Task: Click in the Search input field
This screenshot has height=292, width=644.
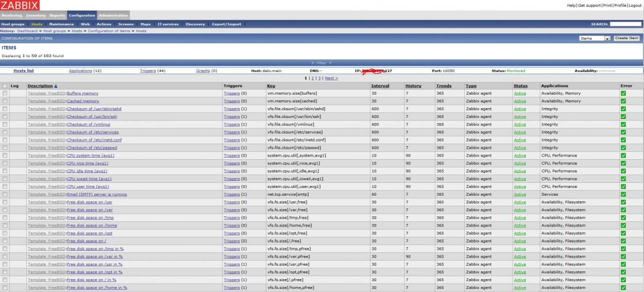Action: pyautogui.click(x=625, y=24)
